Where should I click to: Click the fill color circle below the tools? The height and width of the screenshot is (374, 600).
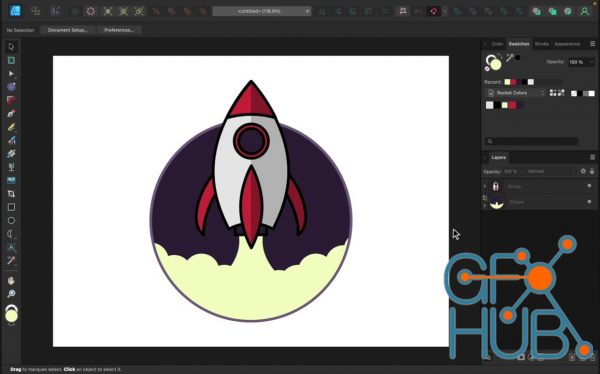pos(11,316)
